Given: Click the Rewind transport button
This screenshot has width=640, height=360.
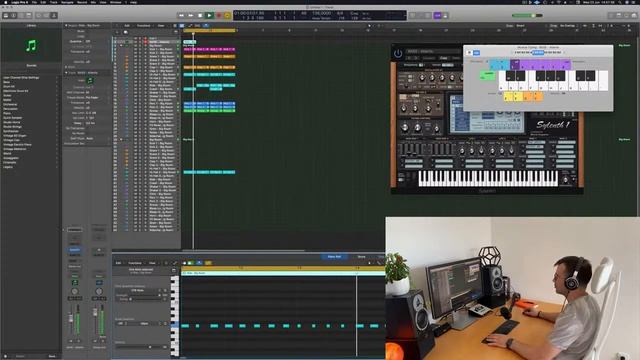Looking at the screenshot, I should [181, 16].
